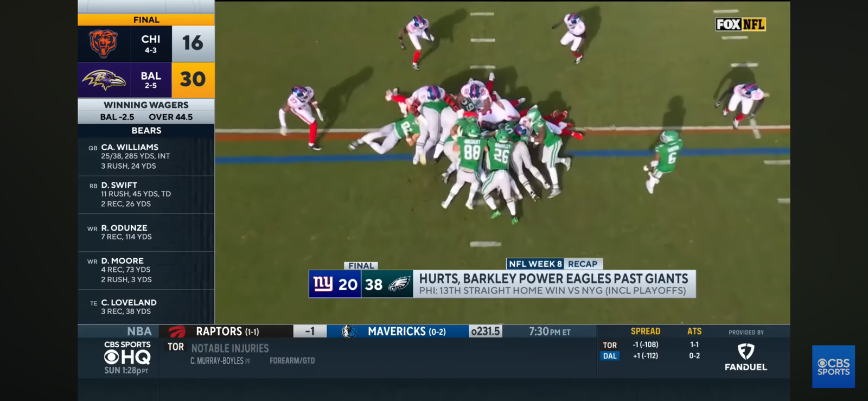Click the FanDuel shield logo
868x401 pixels.
(746, 351)
